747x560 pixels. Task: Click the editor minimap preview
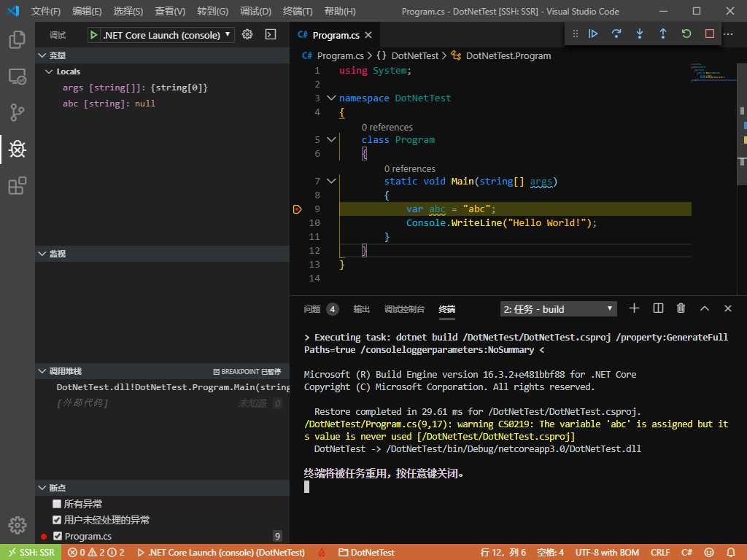[x=713, y=72]
